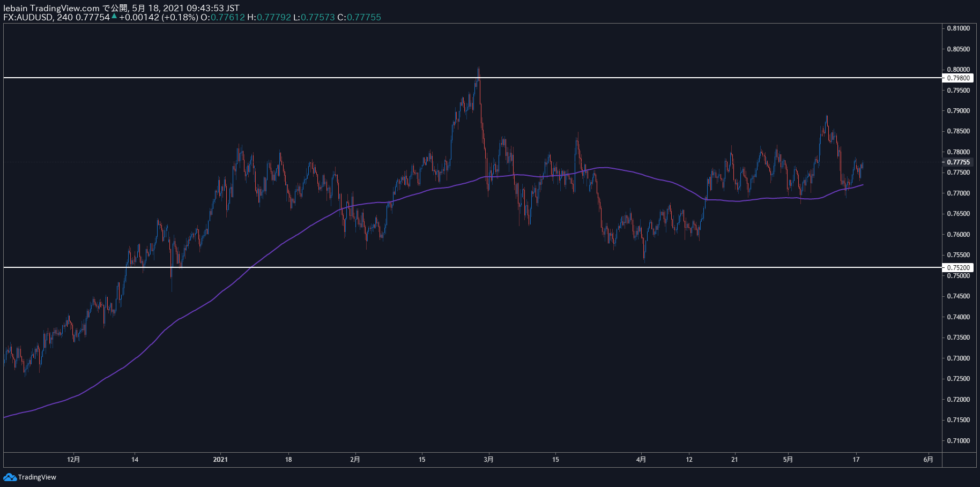Click the high value 0.77792

(x=273, y=17)
